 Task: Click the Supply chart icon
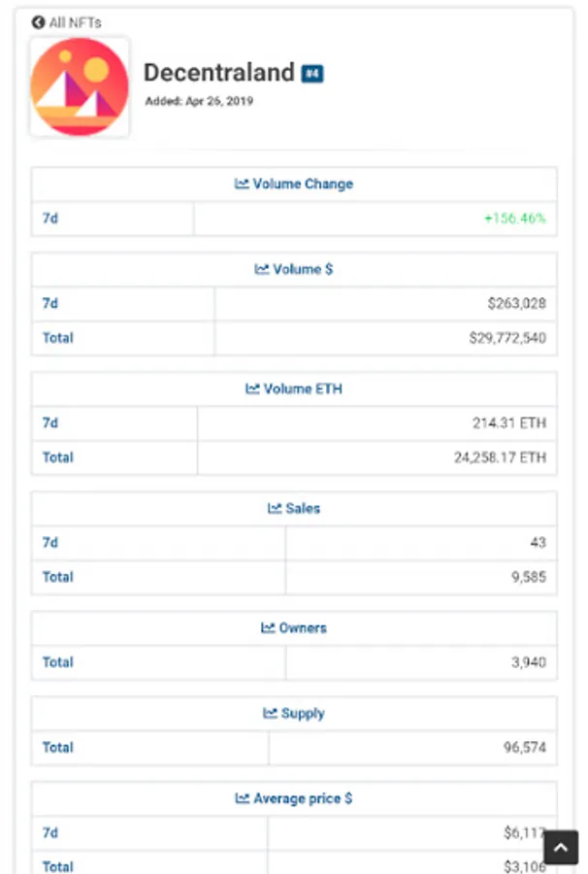coord(270,713)
